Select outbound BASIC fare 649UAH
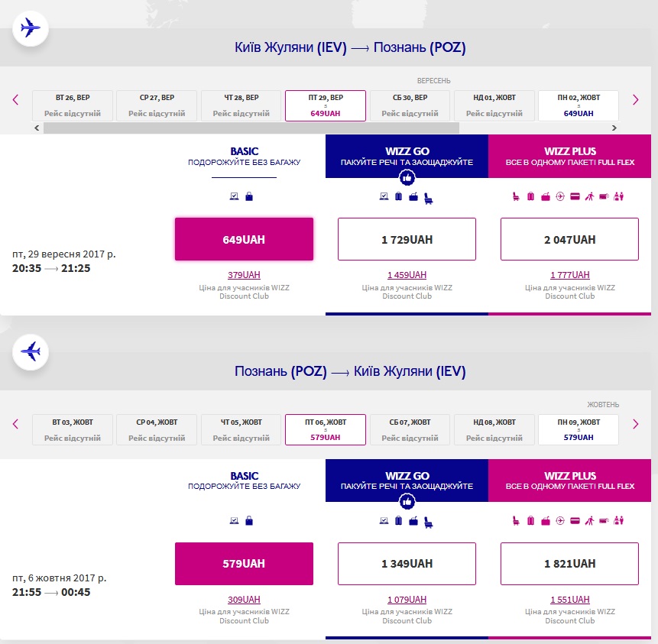This screenshot has width=658, height=644. [x=244, y=239]
